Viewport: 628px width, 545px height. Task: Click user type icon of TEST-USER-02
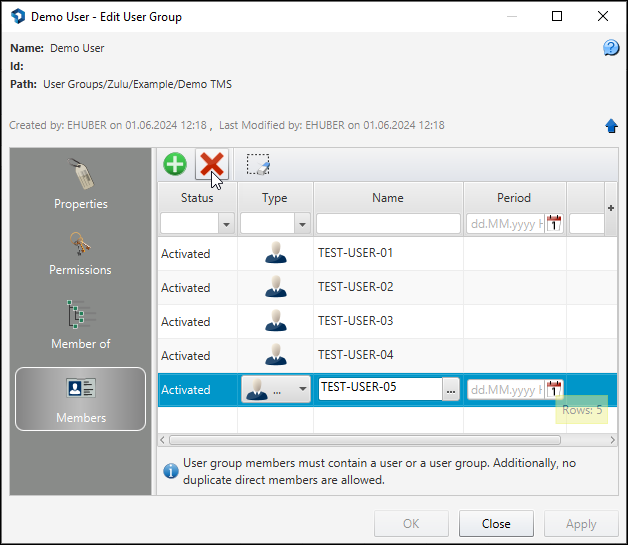click(276, 287)
